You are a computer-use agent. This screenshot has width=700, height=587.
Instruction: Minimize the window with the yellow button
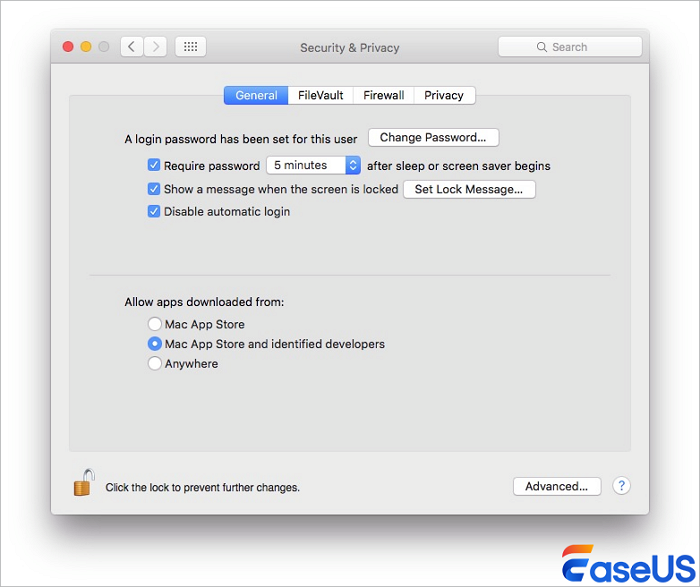pos(86,46)
